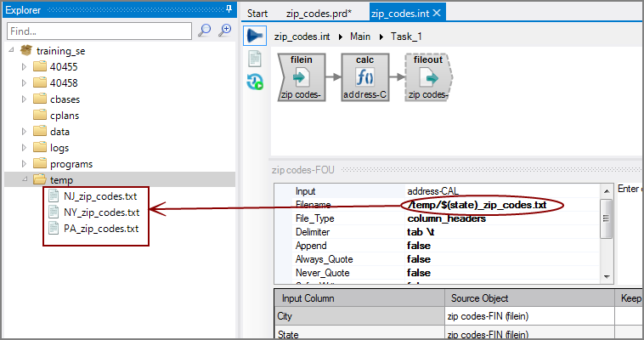
Task: Collapse the temp folder
Action: point(25,179)
